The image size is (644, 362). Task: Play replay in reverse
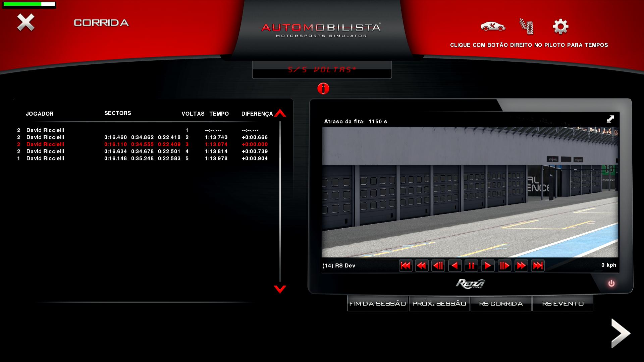click(x=455, y=266)
